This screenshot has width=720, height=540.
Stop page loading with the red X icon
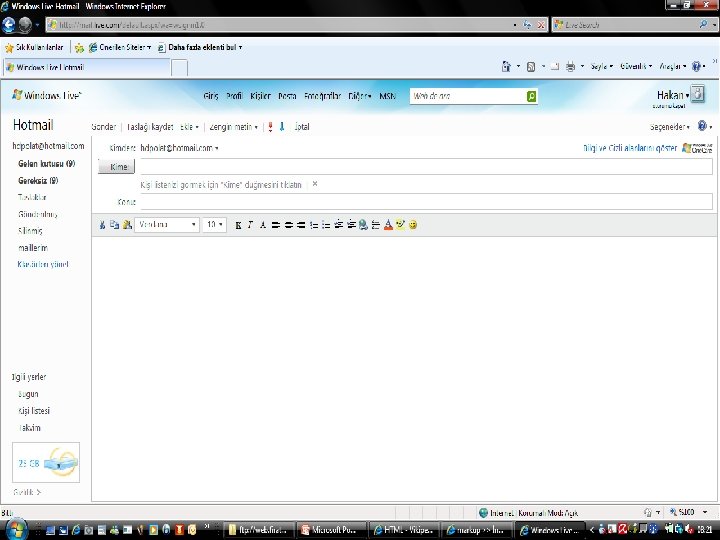541,25
